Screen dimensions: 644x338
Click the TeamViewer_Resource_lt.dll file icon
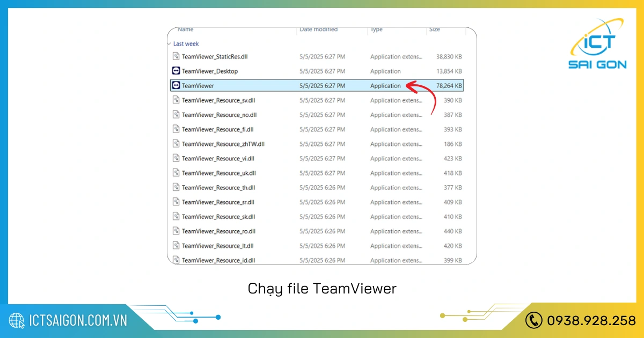point(176,245)
